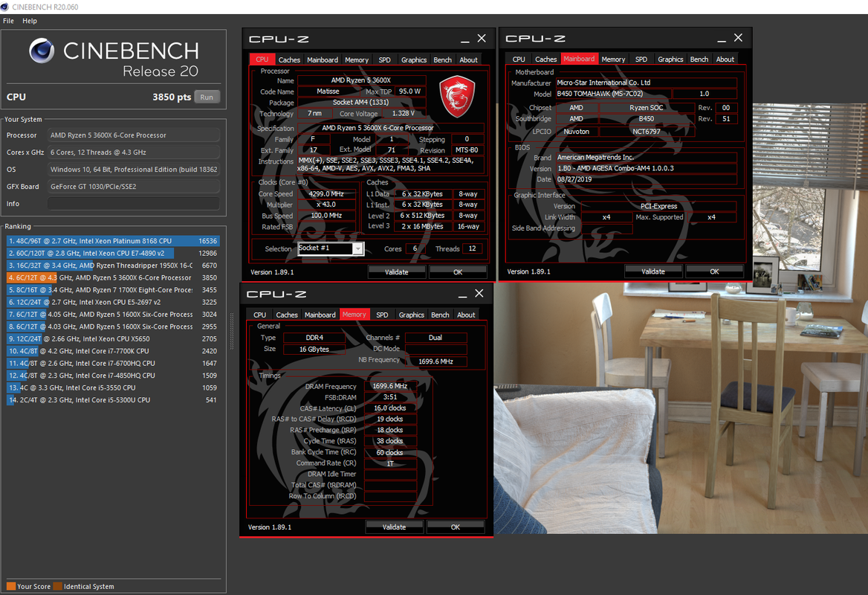Image resolution: width=868 pixels, height=595 pixels.
Task: Switch to Caches tab in CPU window
Action: [x=289, y=59]
